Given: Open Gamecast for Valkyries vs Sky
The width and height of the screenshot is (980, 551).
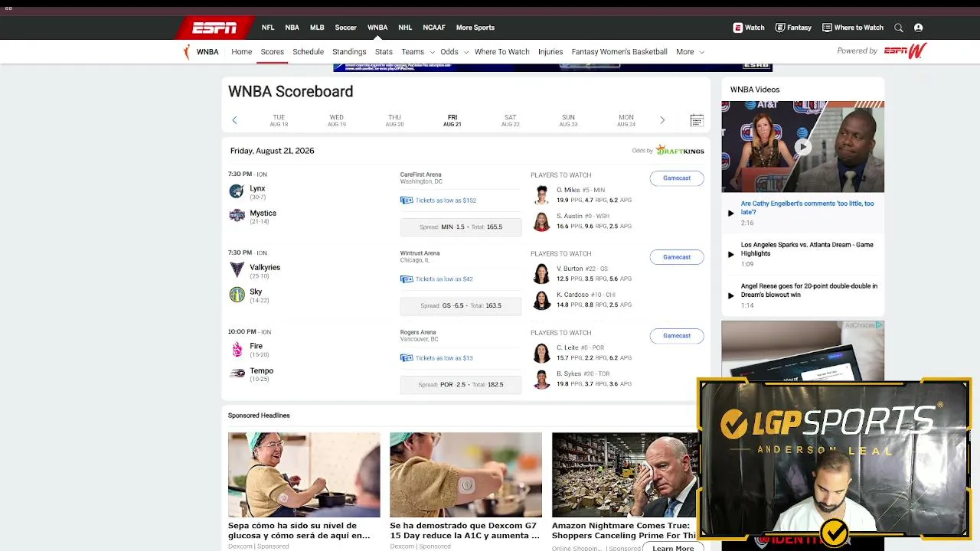Looking at the screenshot, I should point(677,257).
